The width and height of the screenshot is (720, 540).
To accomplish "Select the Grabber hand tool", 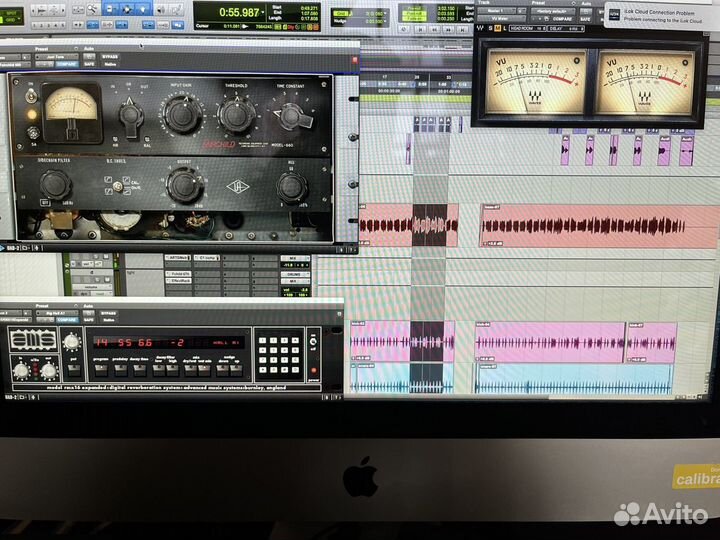I will pos(143,9).
